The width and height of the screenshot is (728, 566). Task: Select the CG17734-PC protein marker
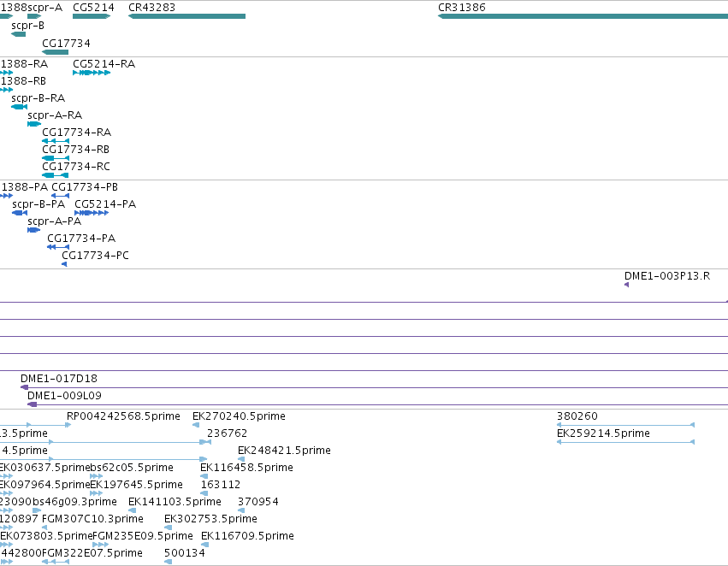pyautogui.click(x=64, y=264)
